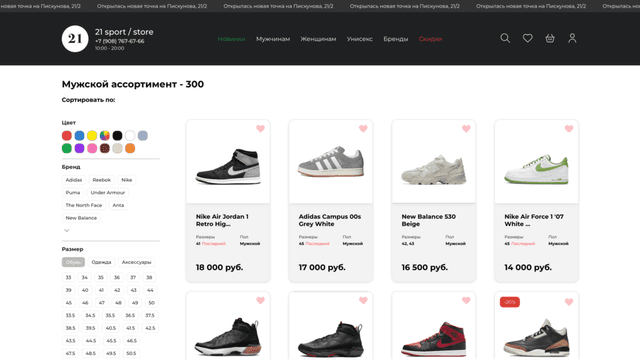Open the shopping basket icon
640x360 pixels.
pos(550,38)
